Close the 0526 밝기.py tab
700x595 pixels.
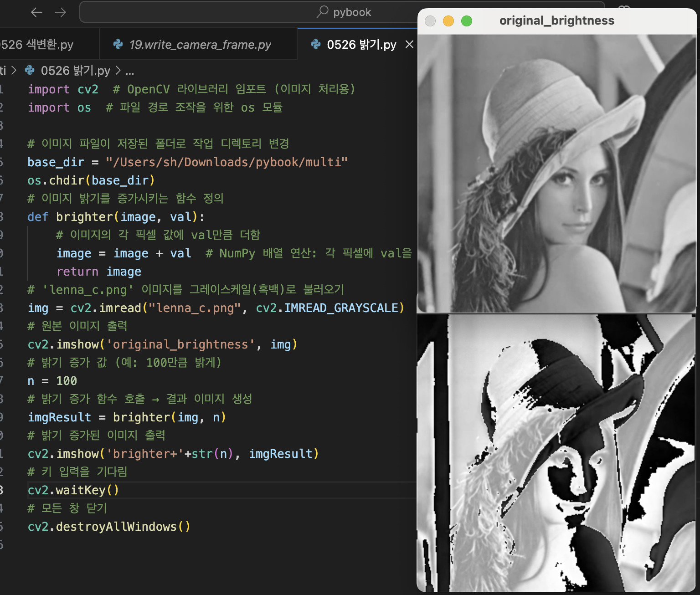tap(409, 44)
